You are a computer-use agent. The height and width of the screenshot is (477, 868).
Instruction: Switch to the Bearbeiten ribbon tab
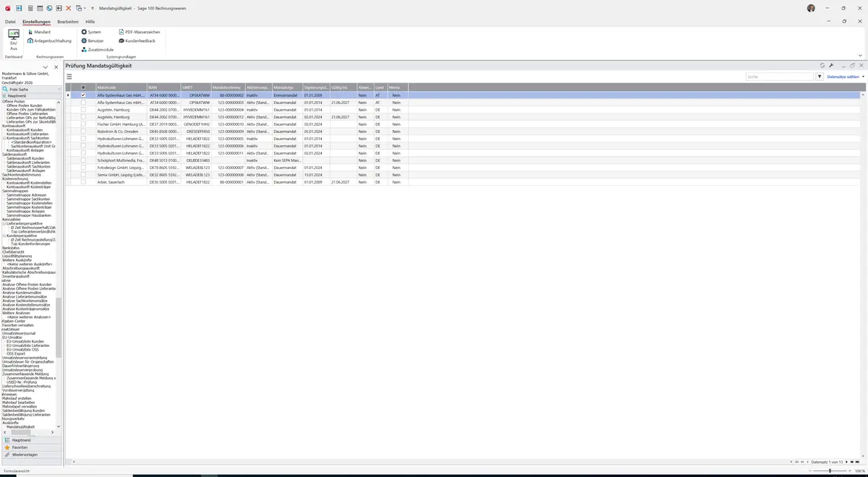68,22
